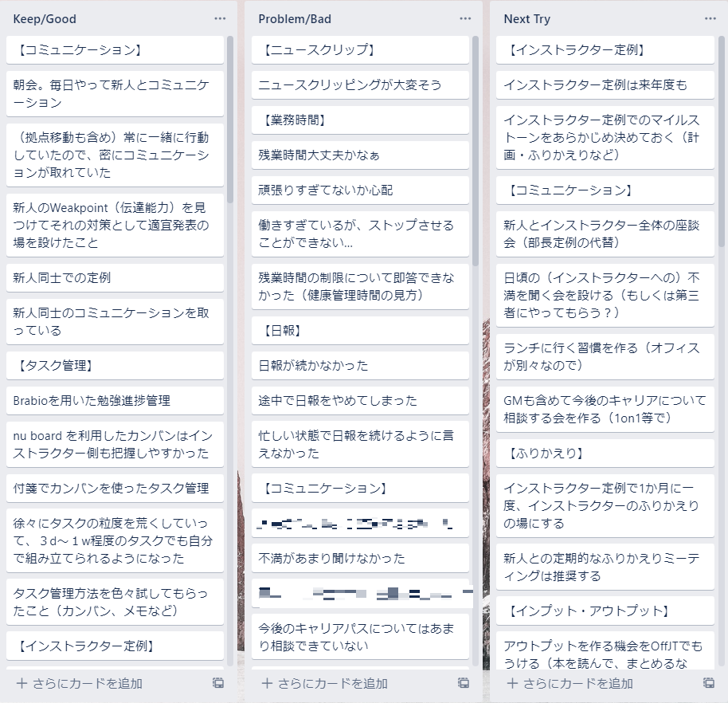Open the card starting with （拠点移動も含め）
Screen dimensions: 728x703
(x=115, y=155)
